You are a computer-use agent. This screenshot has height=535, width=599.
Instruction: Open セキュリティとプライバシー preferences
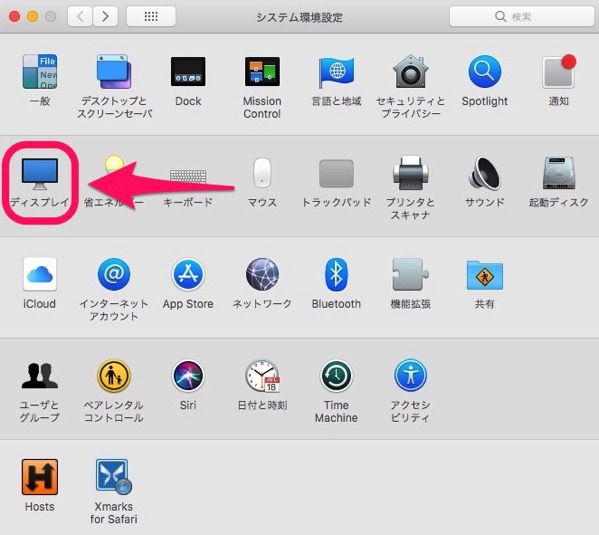pos(410,72)
